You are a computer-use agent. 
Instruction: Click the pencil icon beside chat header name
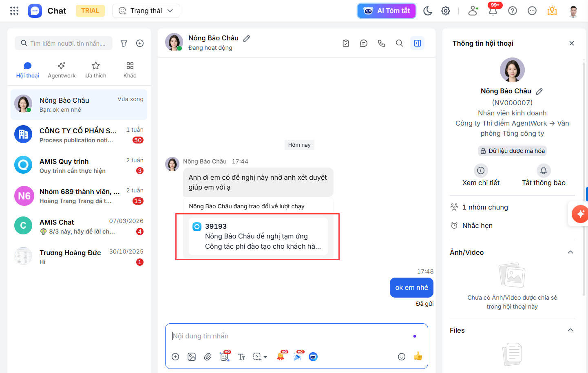coord(246,38)
